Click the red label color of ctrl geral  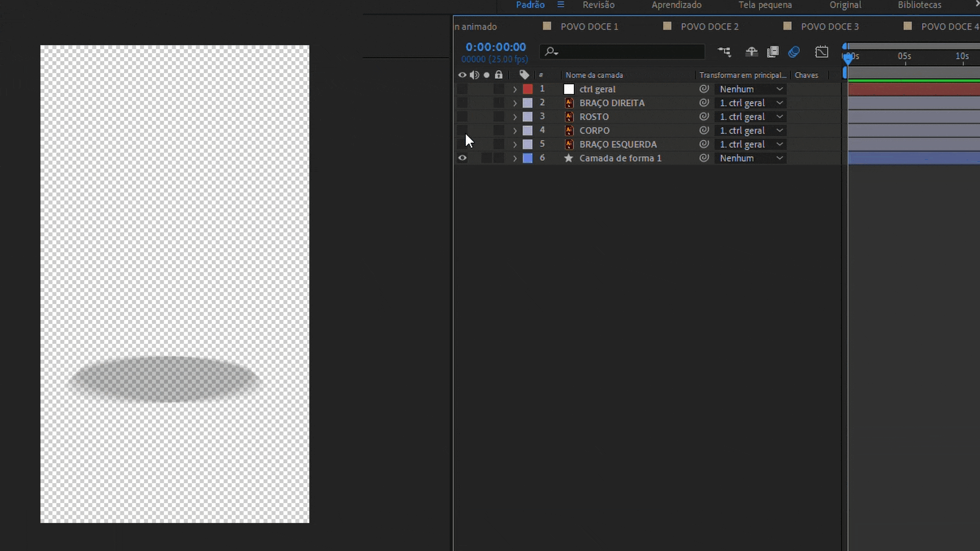click(528, 89)
